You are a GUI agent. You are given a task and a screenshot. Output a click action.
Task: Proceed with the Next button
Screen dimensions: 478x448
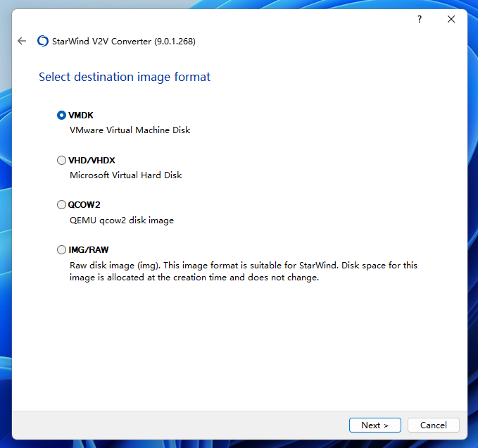(375, 425)
